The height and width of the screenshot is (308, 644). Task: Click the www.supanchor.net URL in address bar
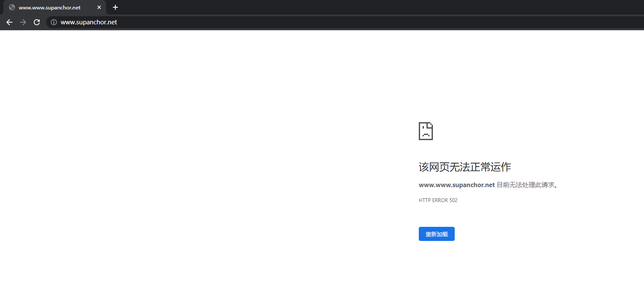click(x=89, y=22)
